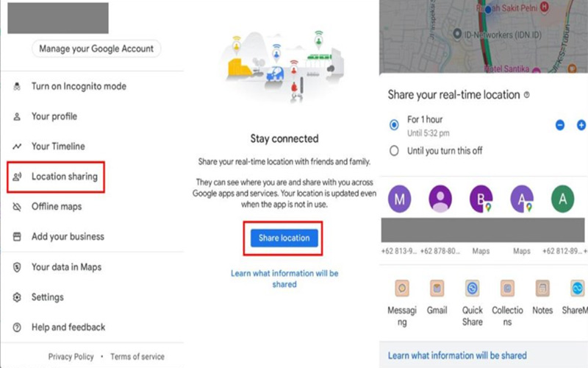Click the Incognito mode hat icon
This screenshot has width=588, height=368.
pyautogui.click(x=17, y=86)
